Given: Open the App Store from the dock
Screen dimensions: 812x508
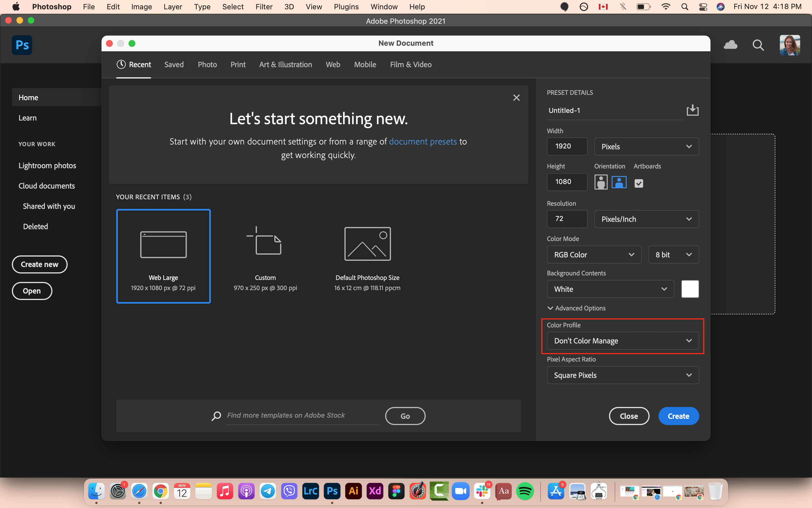Looking at the screenshot, I should tap(556, 491).
